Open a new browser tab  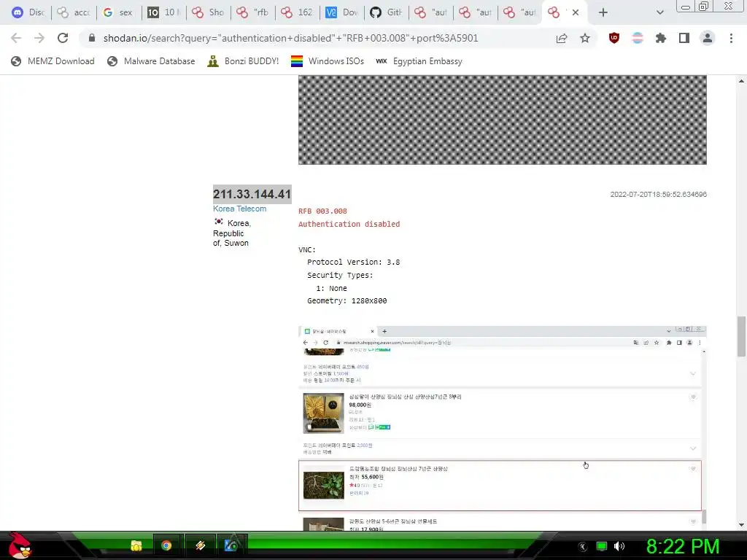[x=603, y=12]
